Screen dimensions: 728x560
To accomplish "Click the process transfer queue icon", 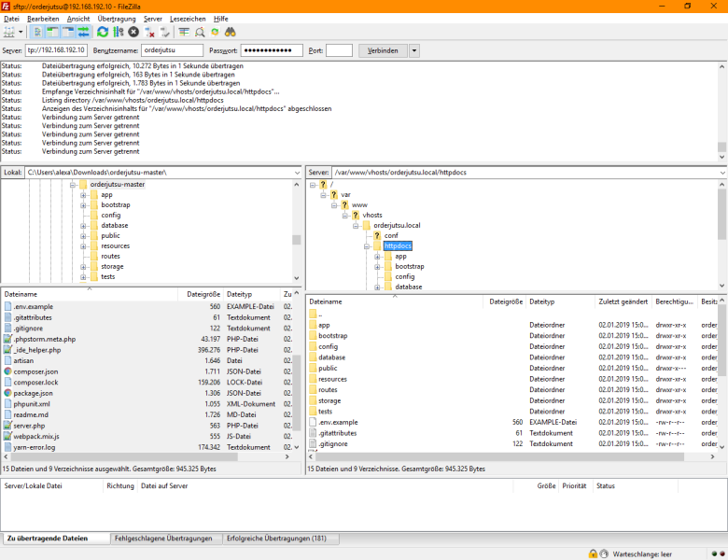I will pos(118,32).
